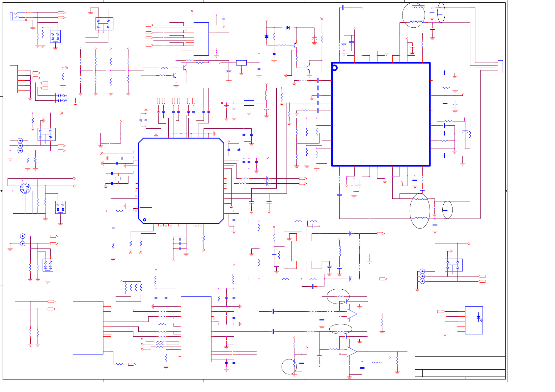Image resolution: width=555 pixels, height=392 pixels.
Task: Select the octagonal chip in the schematic center
Action: pyautogui.click(x=181, y=181)
